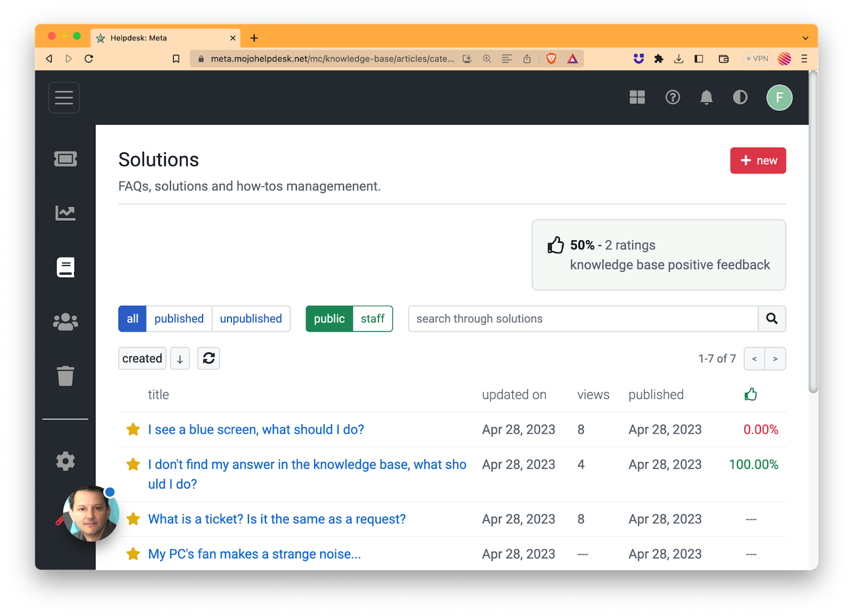Open Brave wallet icon
This screenshot has height=616, width=853.
723,59
